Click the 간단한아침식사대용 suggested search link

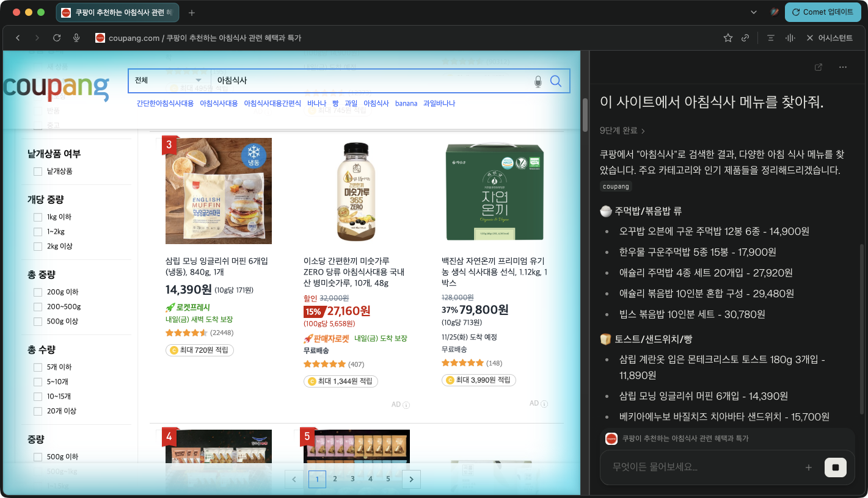pyautogui.click(x=165, y=104)
